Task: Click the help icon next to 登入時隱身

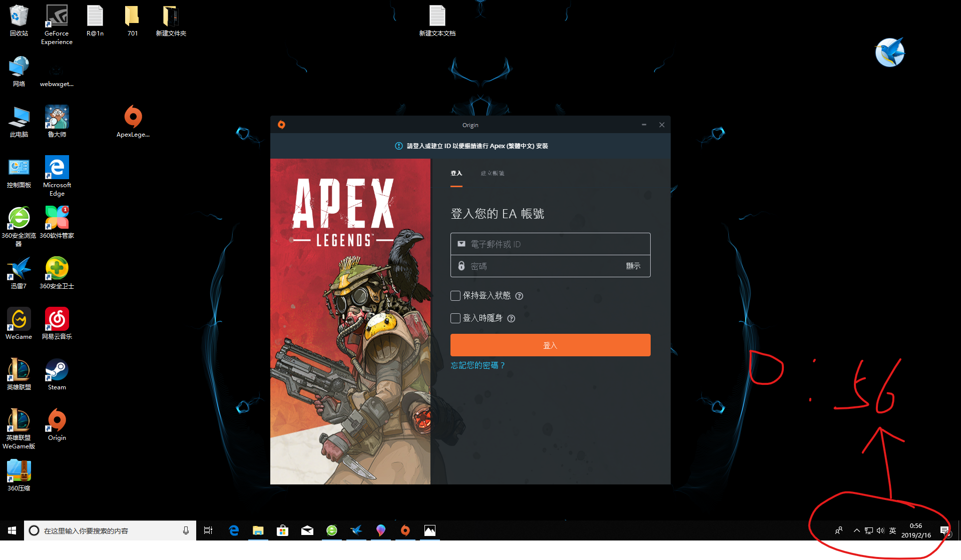Action: (x=511, y=318)
